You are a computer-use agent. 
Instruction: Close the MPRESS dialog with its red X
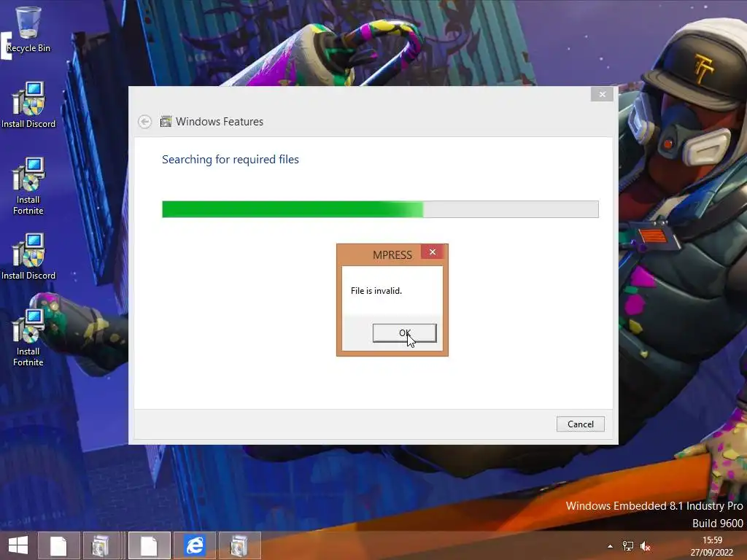[432, 252]
